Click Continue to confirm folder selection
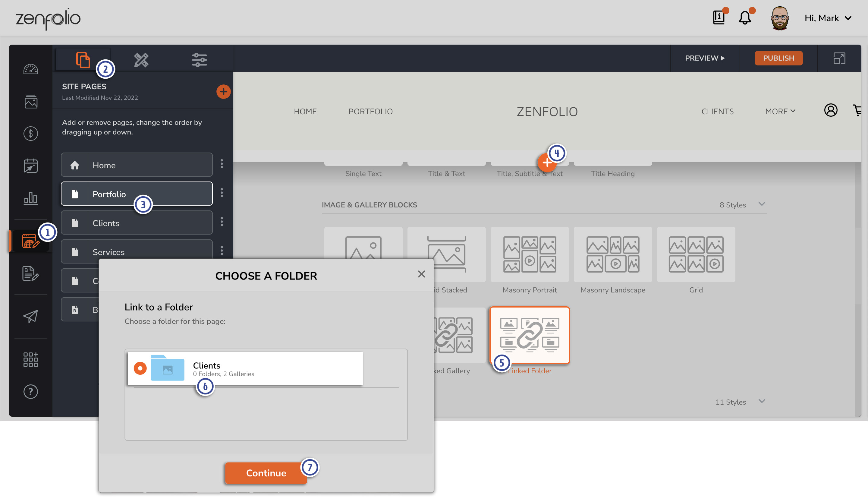The width and height of the screenshot is (868, 502). (266, 473)
